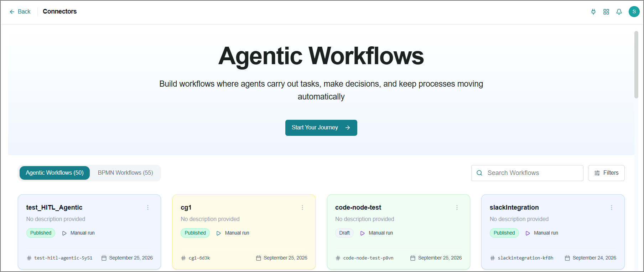The height and width of the screenshot is (272, 644).
Task: Switch to the Agentic Workflows (50) tab
Action: coord(54,173)
